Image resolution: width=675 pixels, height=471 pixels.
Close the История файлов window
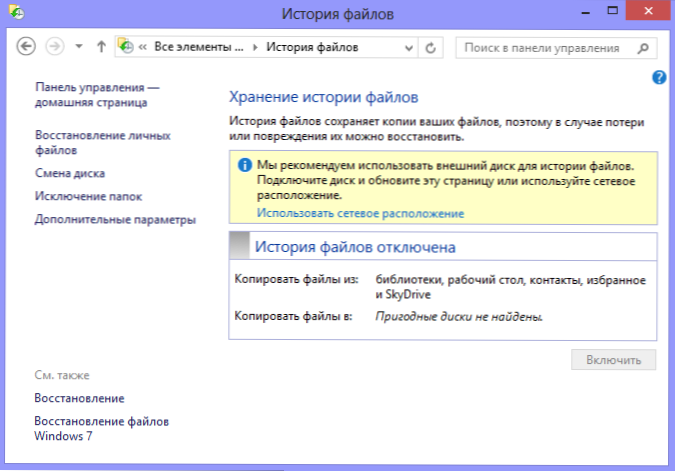tap(648, 11)
